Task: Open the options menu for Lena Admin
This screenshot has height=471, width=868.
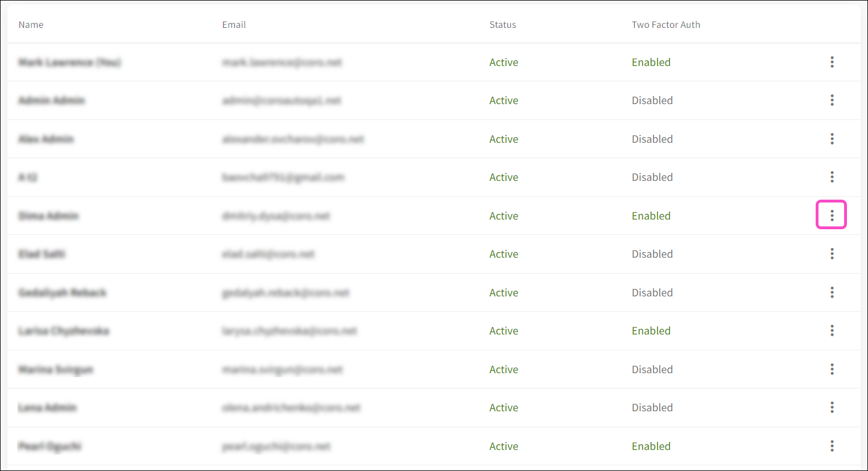Action: [x=832, y=407]
